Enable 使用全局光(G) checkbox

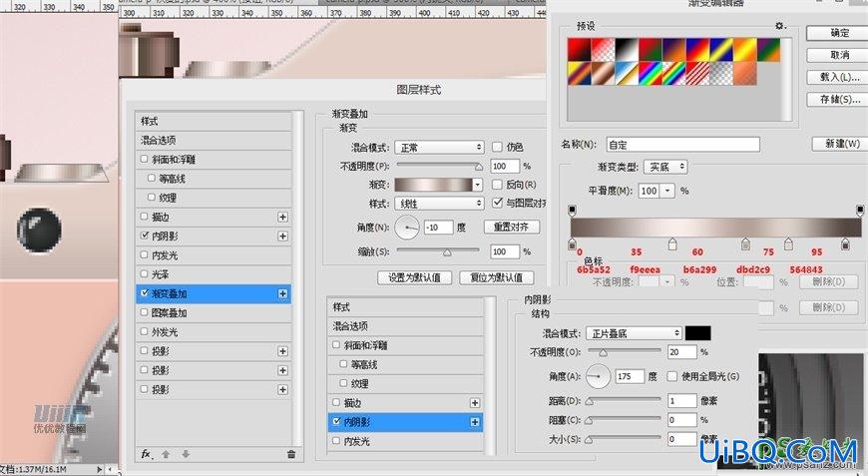click(x=672, y=376)
